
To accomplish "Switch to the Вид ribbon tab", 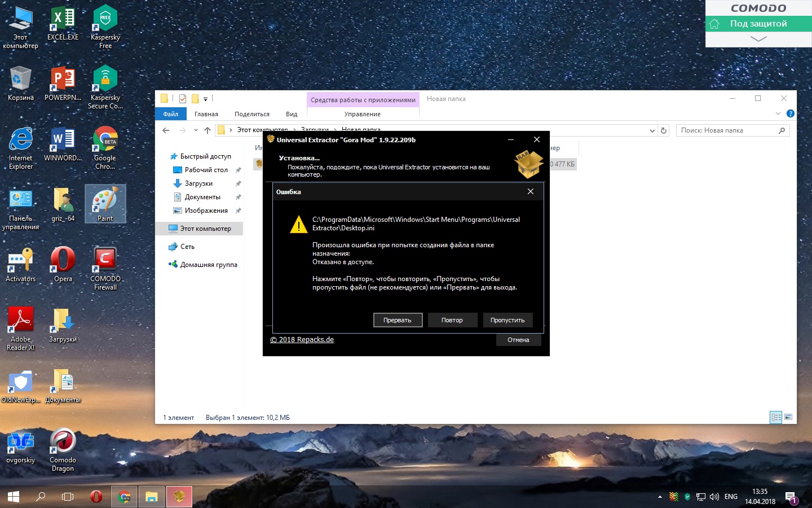I will coord(292,114).
